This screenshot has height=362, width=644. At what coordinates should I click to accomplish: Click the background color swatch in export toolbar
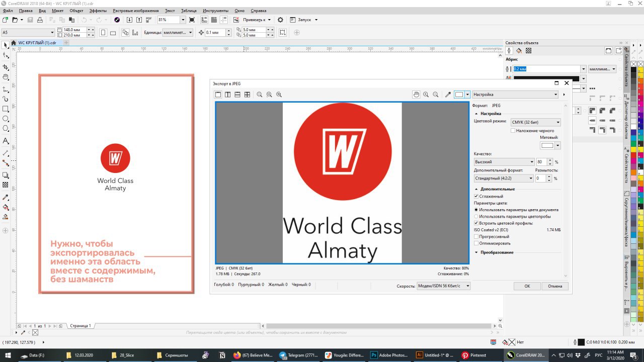click(462, 95)
